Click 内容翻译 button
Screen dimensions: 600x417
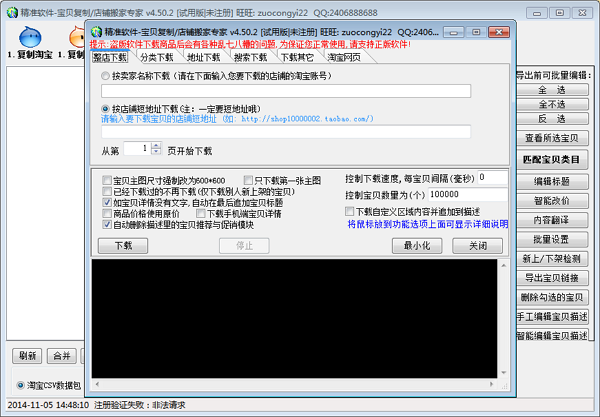pos(552,220)
